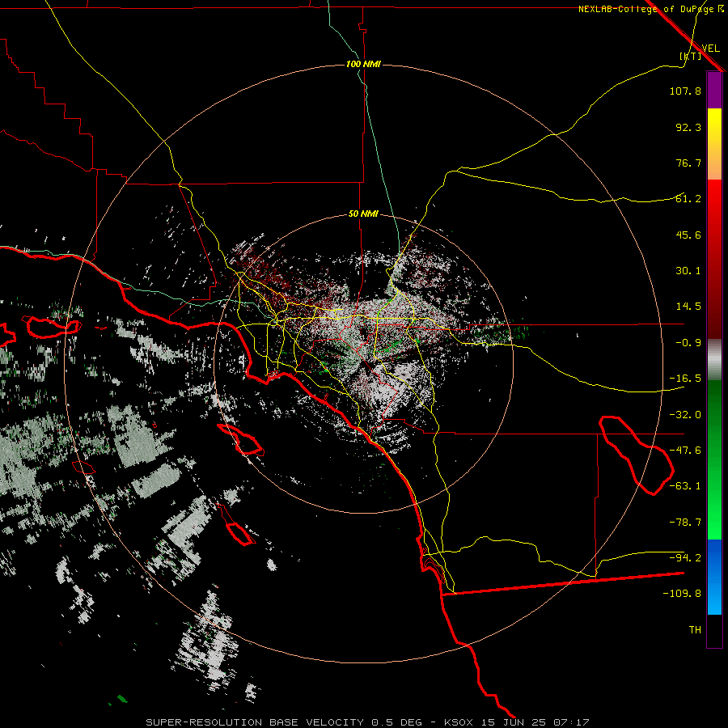The height and width of the screenshot is (728, 728).
Task: Click the blue band of velocity color bar
Action: click(714, 577)
